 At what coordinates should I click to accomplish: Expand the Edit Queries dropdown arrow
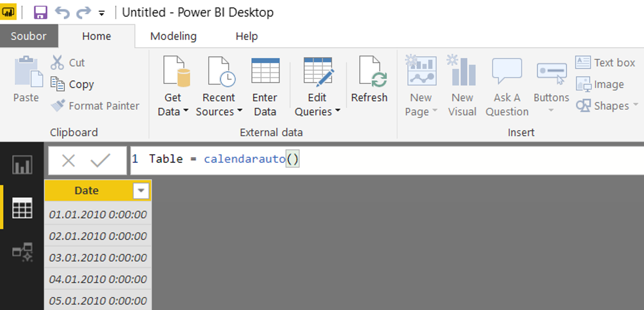[337, 111]
